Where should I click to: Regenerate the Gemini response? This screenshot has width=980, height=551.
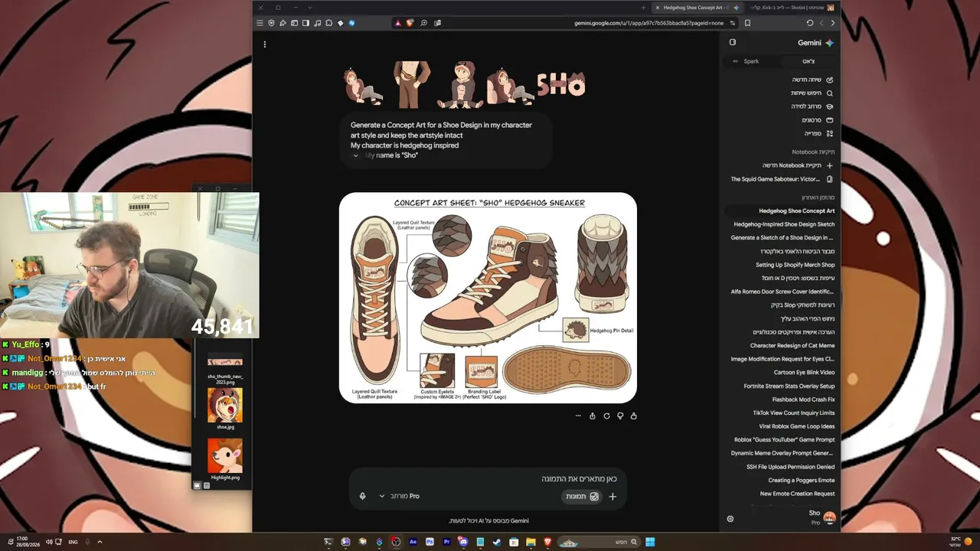[606, 416]
